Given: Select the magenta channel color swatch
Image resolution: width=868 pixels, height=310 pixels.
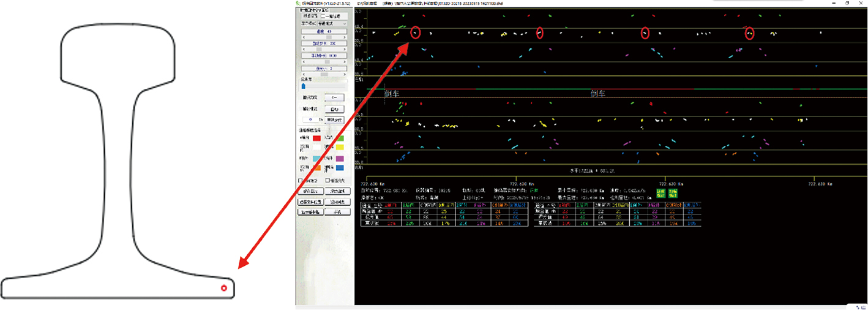Looking at the screenshot, I should pos(340,158).
